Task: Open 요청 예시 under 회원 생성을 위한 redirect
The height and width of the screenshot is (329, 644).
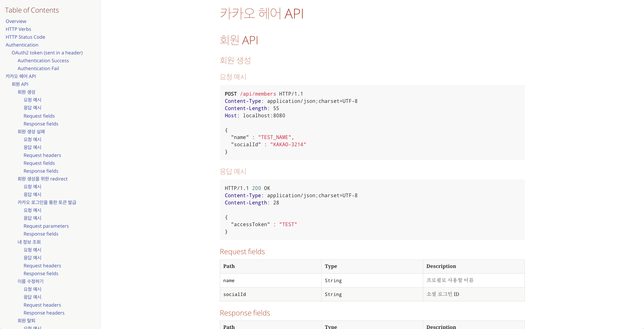Action: pos(32,187)
